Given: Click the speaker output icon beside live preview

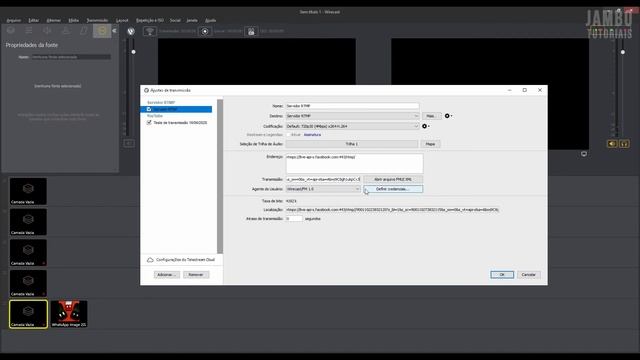Looking at the screenshot, I should click(x=612, y=144).
